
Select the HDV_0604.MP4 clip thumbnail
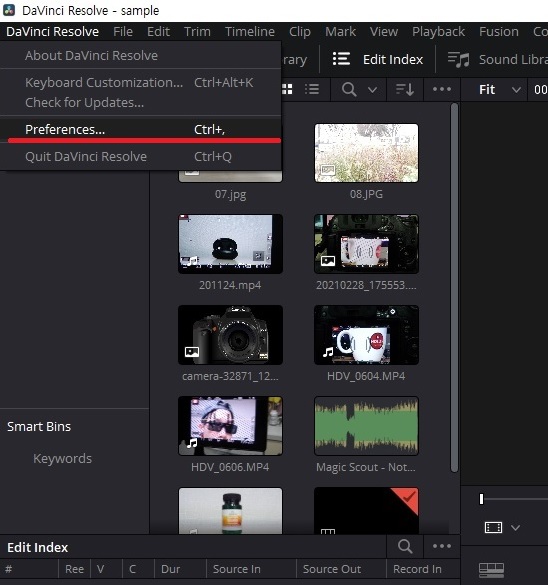pos(366,335)
